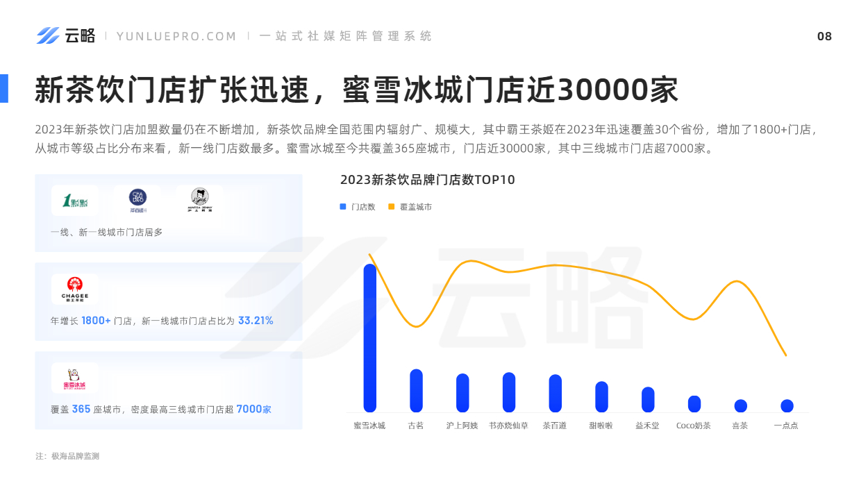Click paragraph line starting 从城市等级占比分布来看
Viewport: 868px width, 488px height.
[374, 149]
